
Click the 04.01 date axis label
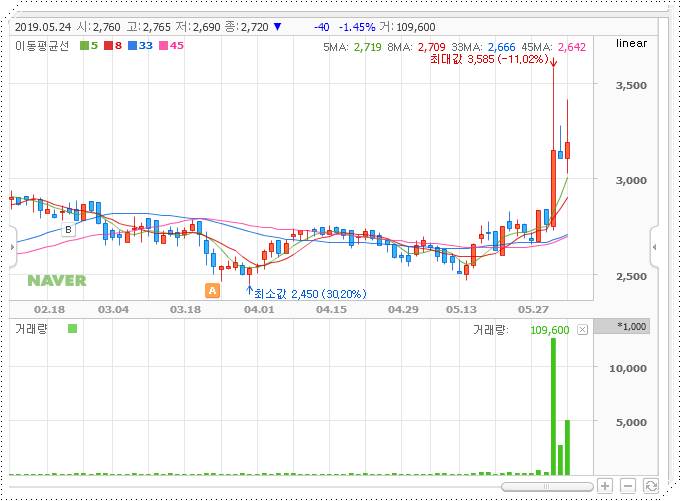click(259, 310)
